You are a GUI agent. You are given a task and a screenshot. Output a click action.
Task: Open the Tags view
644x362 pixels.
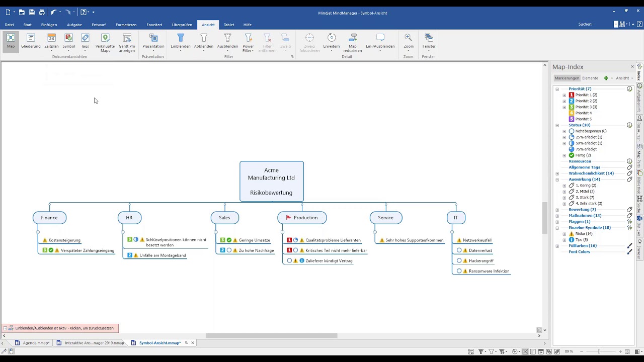click(x=85, y=42)
